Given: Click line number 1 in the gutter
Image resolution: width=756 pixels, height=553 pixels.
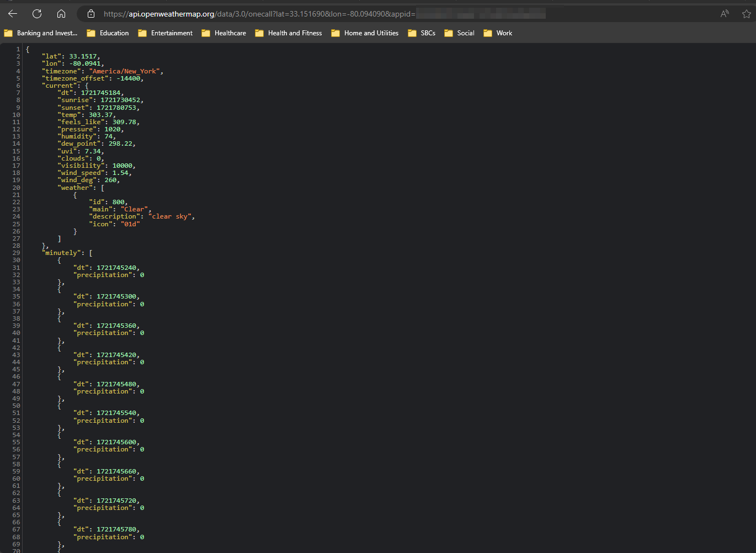Looking at the screenshot, I should [18, 49].
